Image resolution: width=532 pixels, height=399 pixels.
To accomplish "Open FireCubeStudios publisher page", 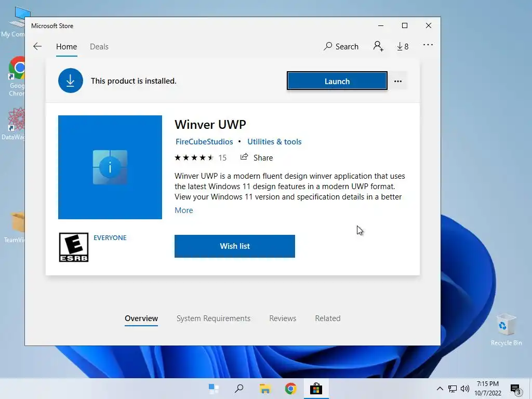I will [204, 142].
